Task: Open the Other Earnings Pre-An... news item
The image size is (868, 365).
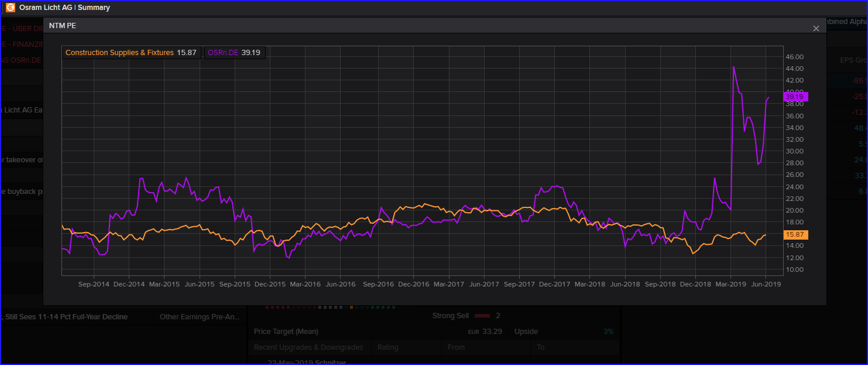Action: [199, 317]
